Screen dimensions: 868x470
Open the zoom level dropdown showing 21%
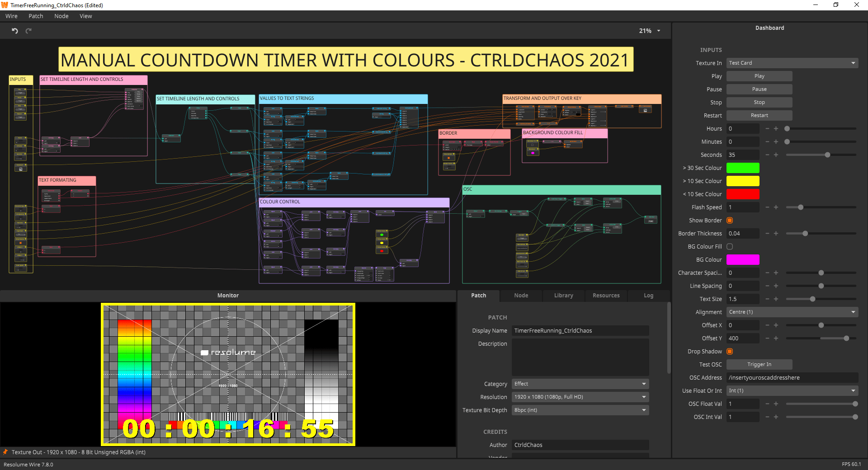click(x=649, y=31)
